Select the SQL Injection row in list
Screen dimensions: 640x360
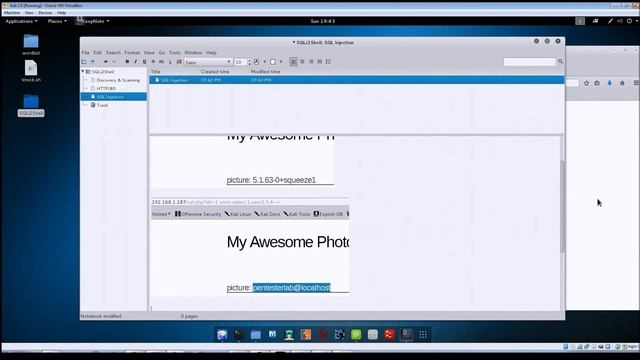(x=357, y=80)
